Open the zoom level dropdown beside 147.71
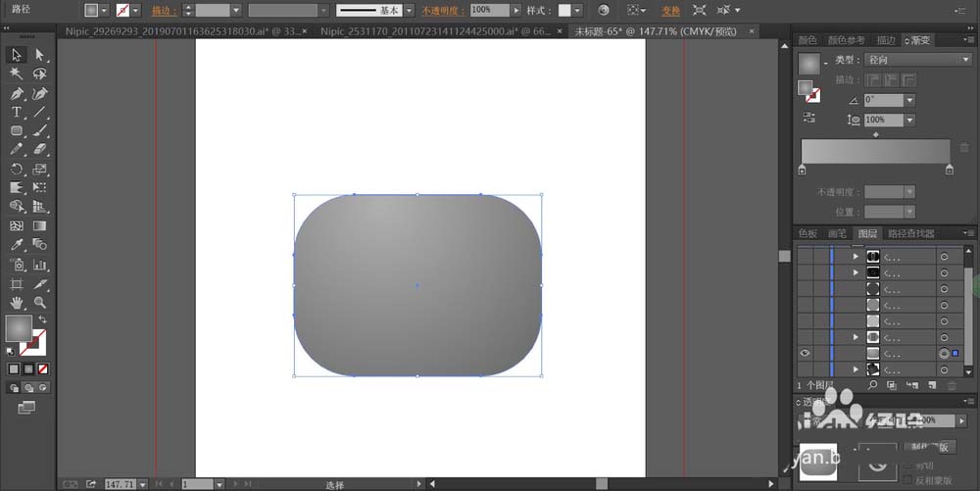The image size is (980, 491). click(x=143, y=484)
